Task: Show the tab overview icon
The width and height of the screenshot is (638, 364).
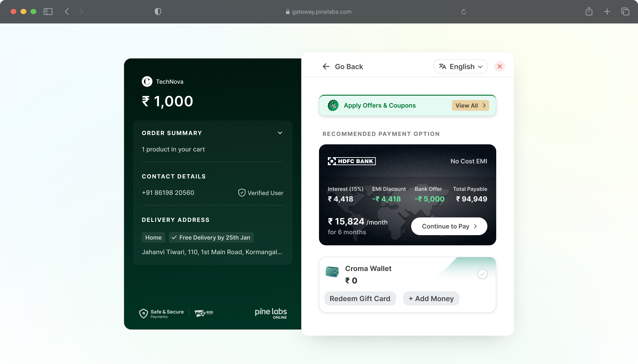Action: (625, 12)
